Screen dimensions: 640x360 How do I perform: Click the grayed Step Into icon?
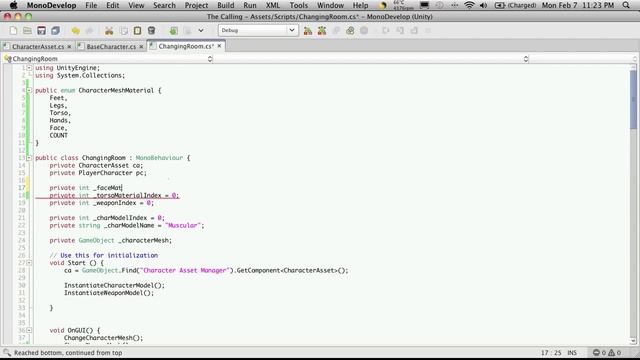[x=400, y=31]
